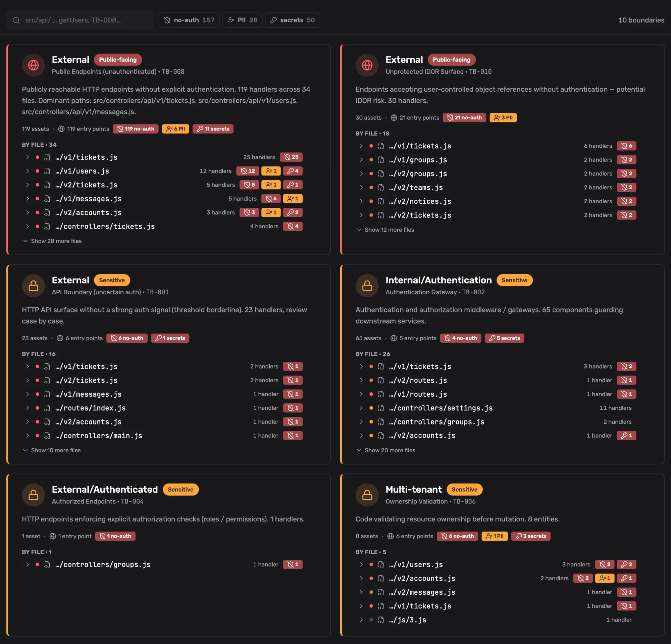Click the search magnifier icon

pyautogui.click(x=16, y=20)
